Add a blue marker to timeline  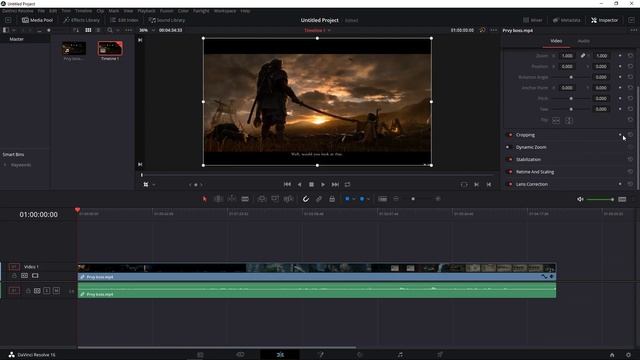[x=362, y=199]
